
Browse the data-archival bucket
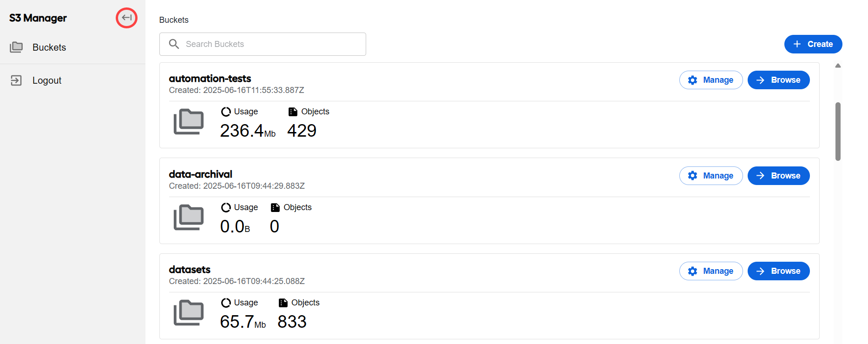coord(779,176)
